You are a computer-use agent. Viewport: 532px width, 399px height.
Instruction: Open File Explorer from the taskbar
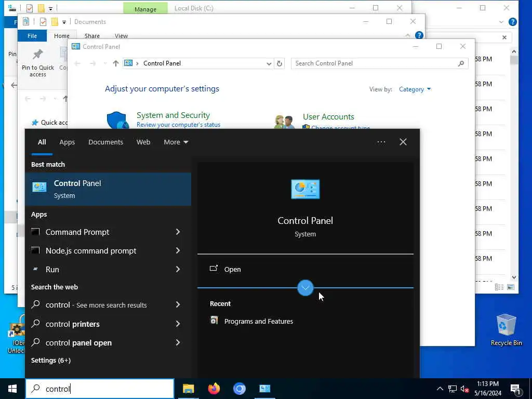188,389
